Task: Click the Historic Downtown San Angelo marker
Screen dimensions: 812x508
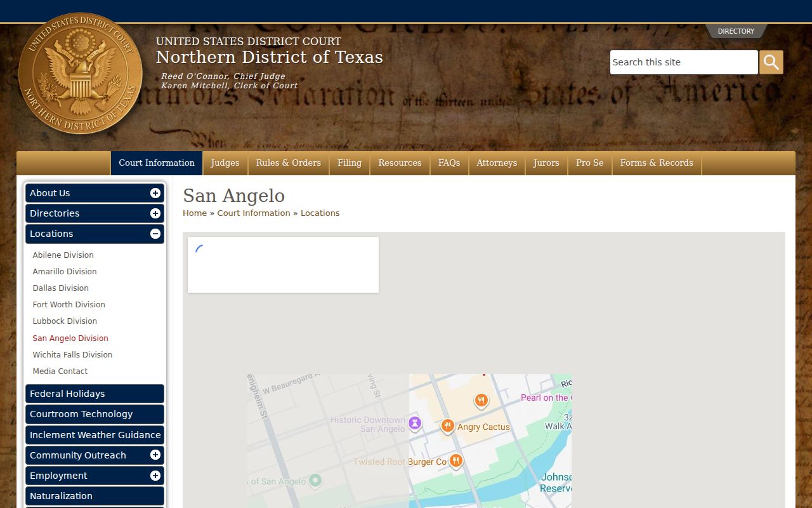Action: (x=415, y=423)
